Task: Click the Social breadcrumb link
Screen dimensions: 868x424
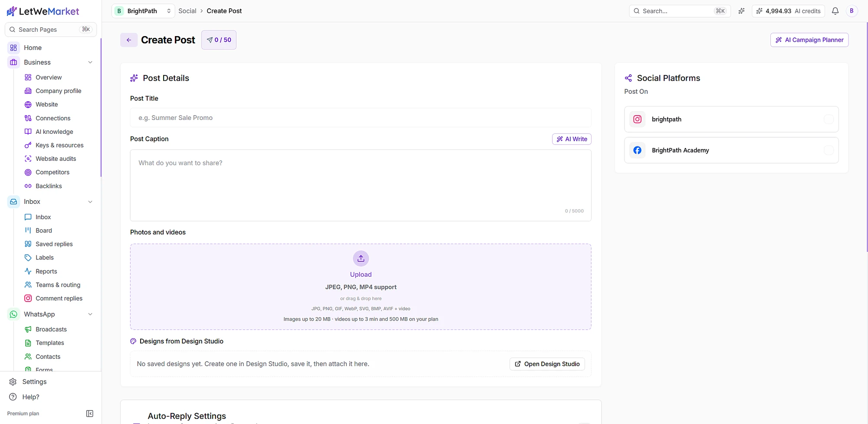Action: [x=187, y=11]
